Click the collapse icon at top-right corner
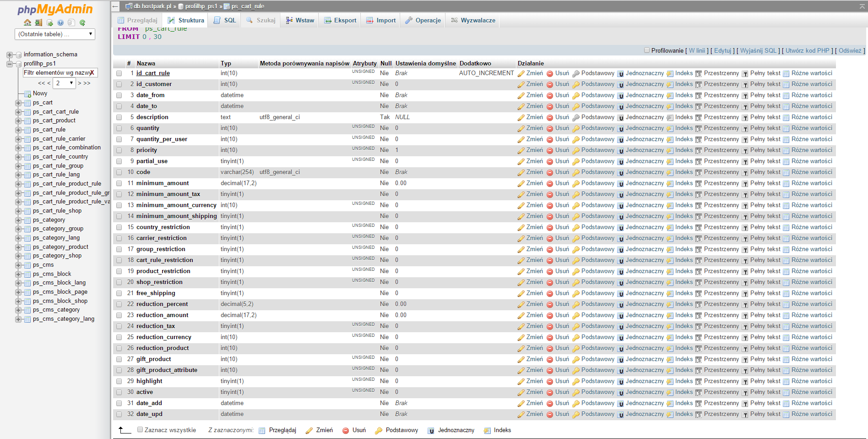868x439 pixels. pos(862,6)
